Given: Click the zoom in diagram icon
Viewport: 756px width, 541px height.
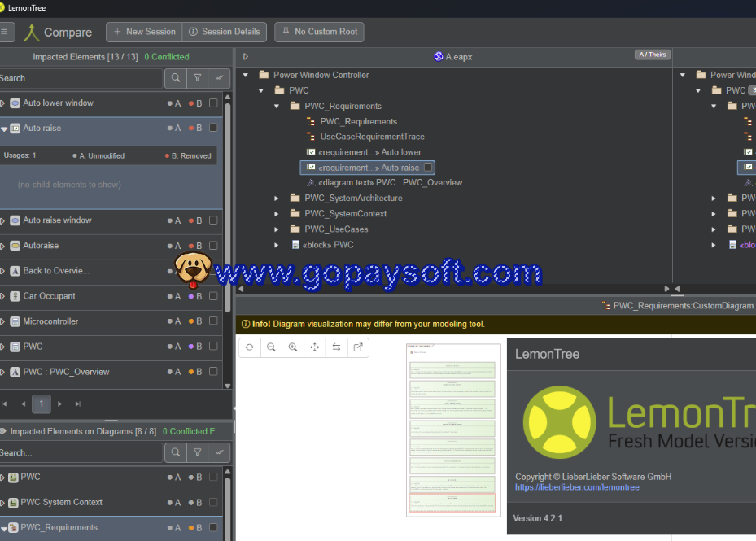Looking at the screenshot, I should pos(293,347).
